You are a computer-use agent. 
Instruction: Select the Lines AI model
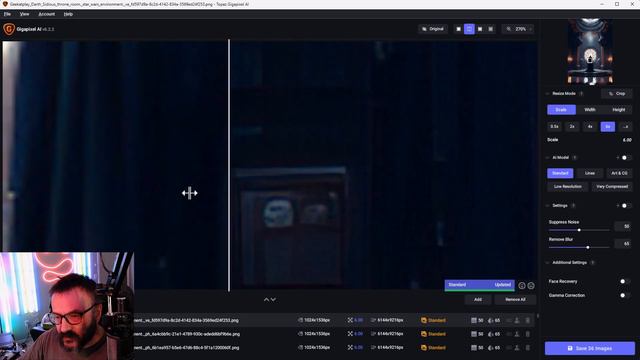[x=590, y=173]
